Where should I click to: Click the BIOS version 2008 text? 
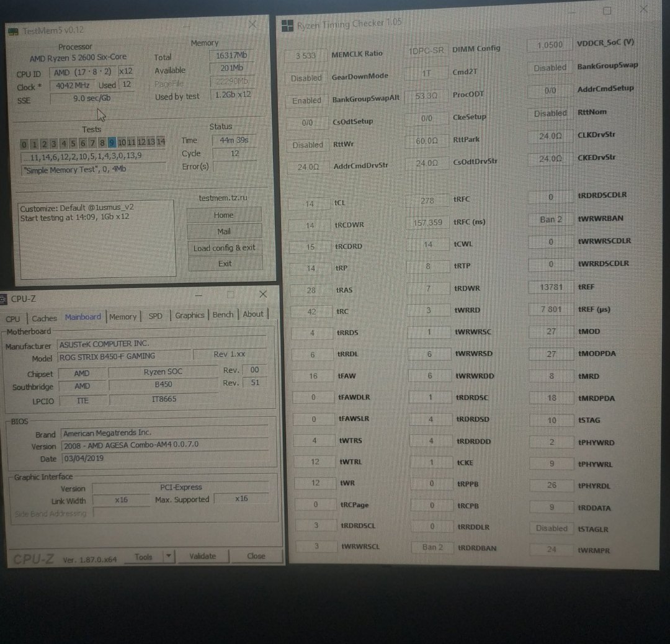click(131, 444)
